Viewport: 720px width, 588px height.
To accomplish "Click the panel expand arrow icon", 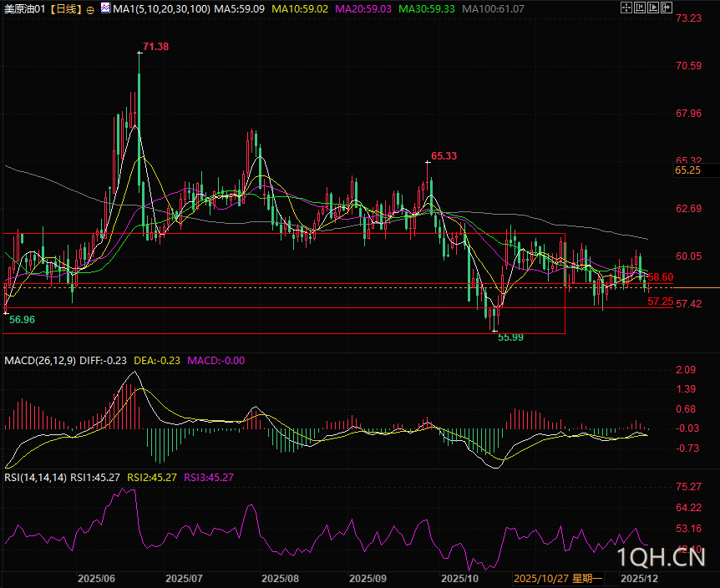I will [x=667, y=8].
